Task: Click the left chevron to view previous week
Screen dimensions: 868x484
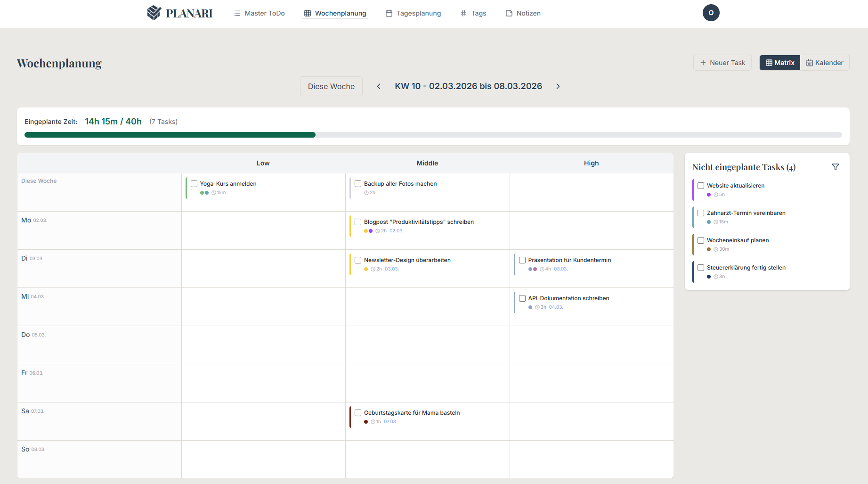Action: point(379,86)
